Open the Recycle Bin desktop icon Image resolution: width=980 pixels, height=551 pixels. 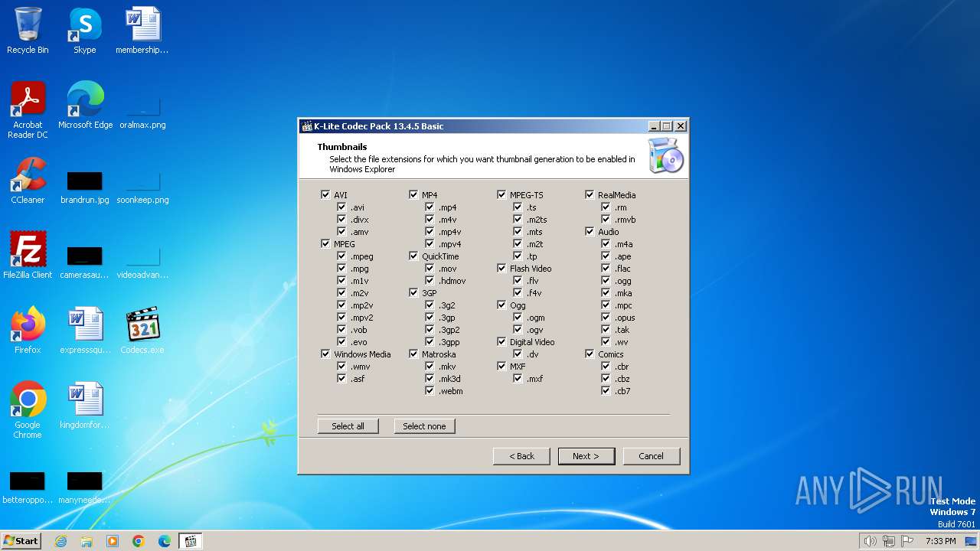pyautogui.click(x=28, y=31)
